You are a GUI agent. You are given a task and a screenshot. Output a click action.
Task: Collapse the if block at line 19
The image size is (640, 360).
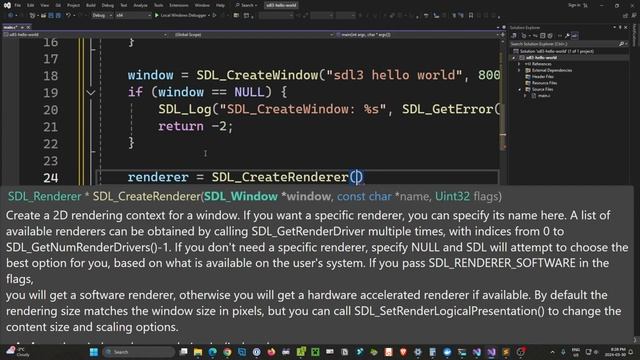tap(91, 93)
